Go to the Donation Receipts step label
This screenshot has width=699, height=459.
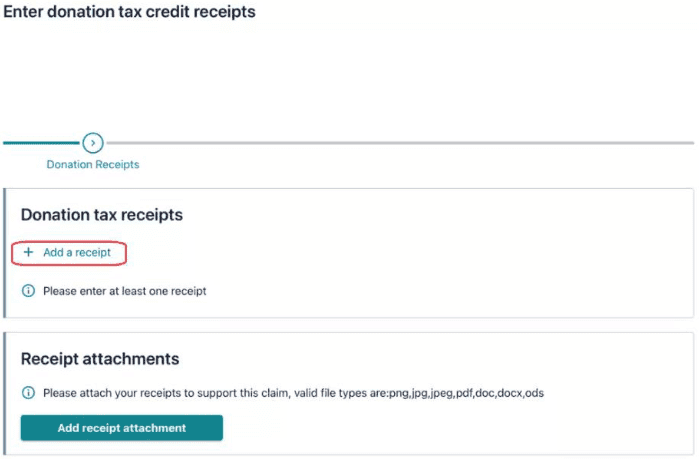click(93, 164)
